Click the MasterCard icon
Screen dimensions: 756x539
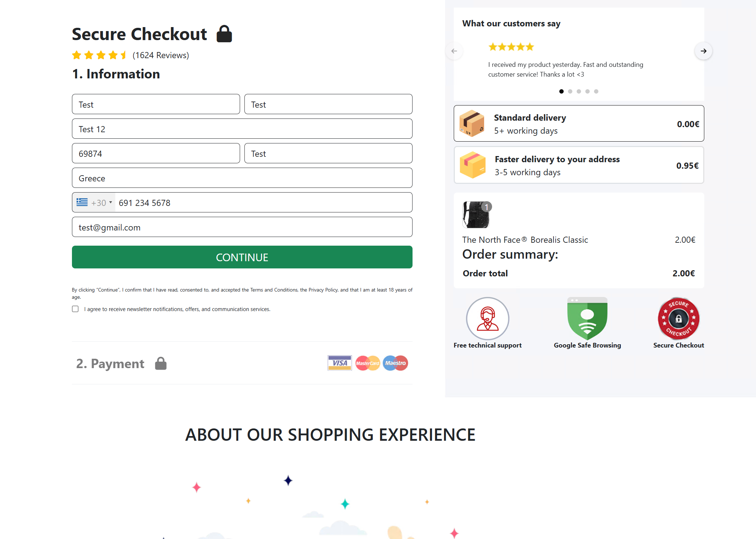pos(367,363)
